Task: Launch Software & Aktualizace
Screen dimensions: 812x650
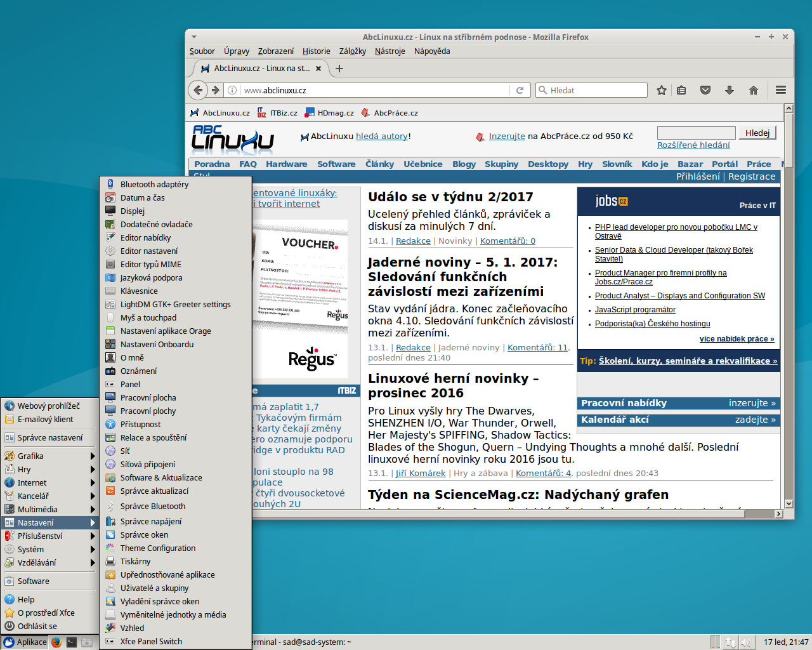Action: click(x=176, y=477)
